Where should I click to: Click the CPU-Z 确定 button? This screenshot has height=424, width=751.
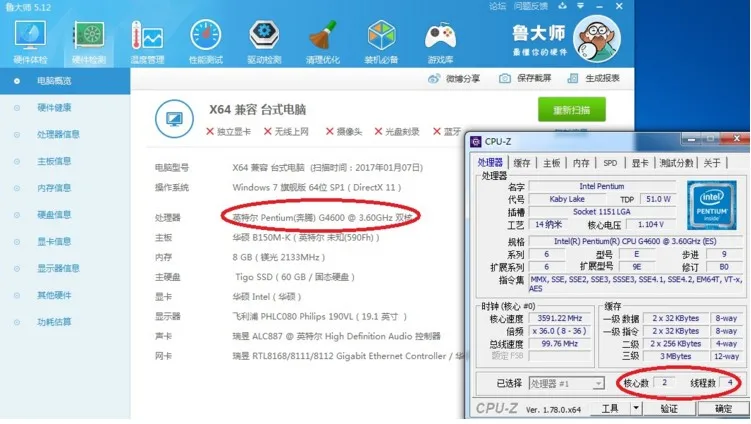pyautogui.click(x=723, y=409)
